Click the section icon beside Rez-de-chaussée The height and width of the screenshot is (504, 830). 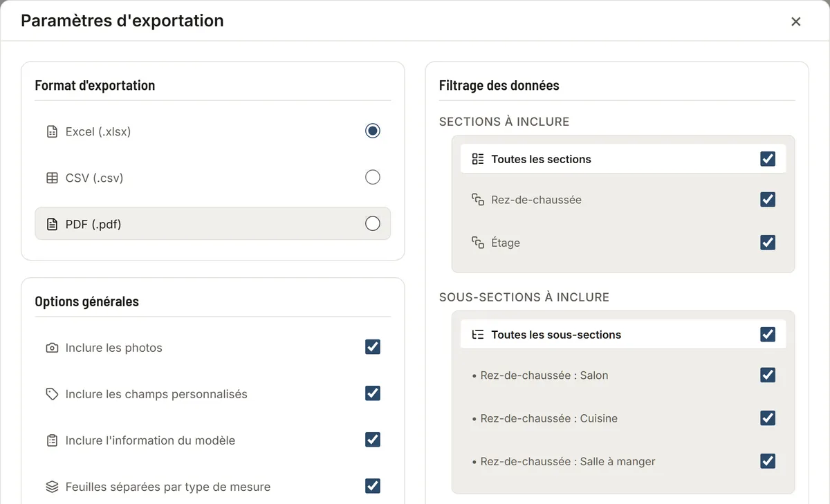pyautogui.click(x=478, y=200)
